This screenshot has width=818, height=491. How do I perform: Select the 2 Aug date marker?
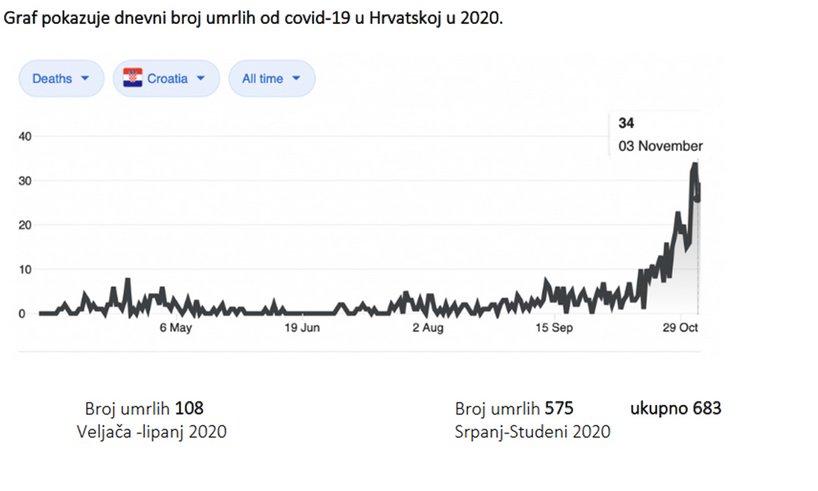coord(427,328)
